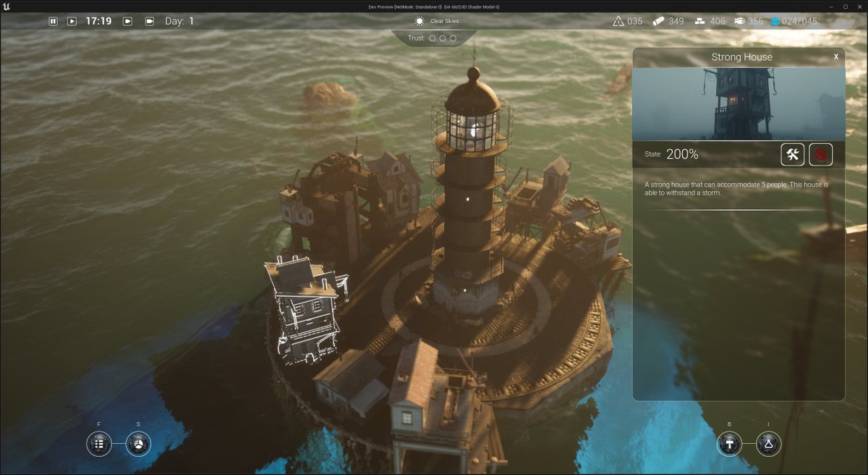868x475 pixels.
Task: Toggle the disable-building option on Strong House
Action: point(821,154)
